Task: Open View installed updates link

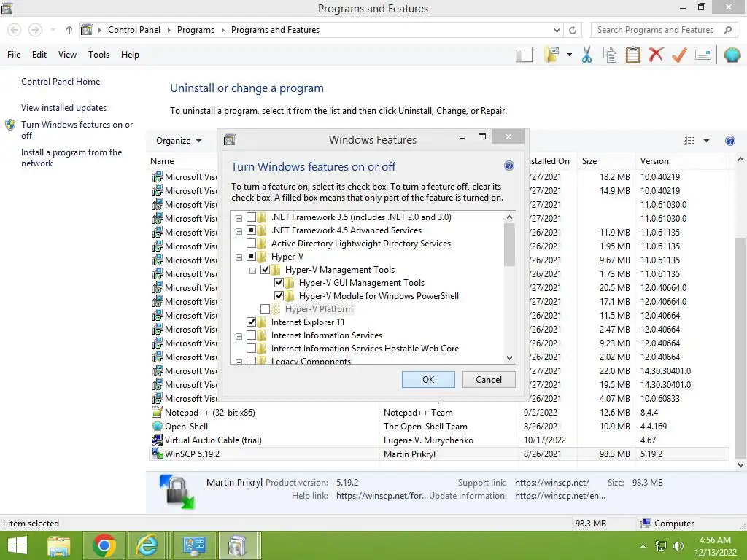Action: (64, 108)
